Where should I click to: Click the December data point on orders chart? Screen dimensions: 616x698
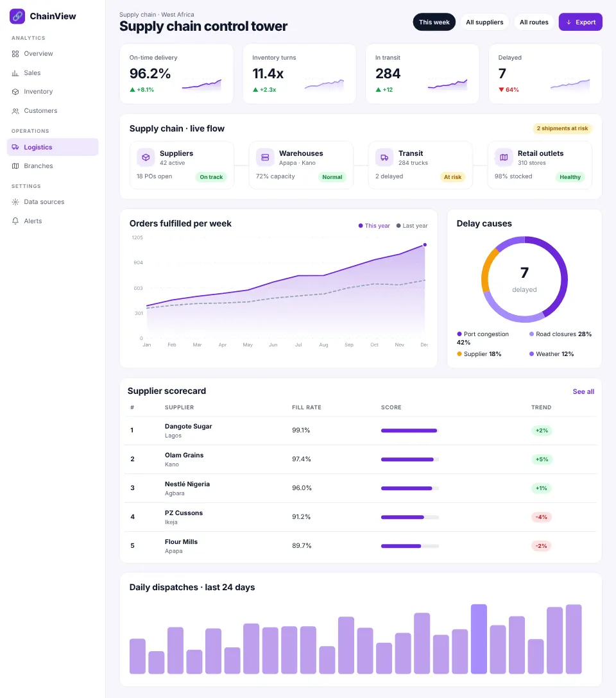tap(425, 245)
